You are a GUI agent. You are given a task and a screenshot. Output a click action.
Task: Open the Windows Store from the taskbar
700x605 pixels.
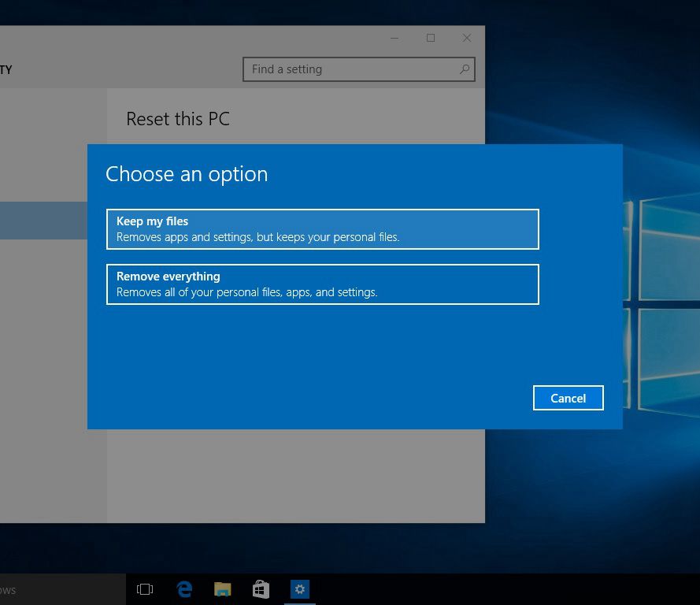(x=261, y=588)
